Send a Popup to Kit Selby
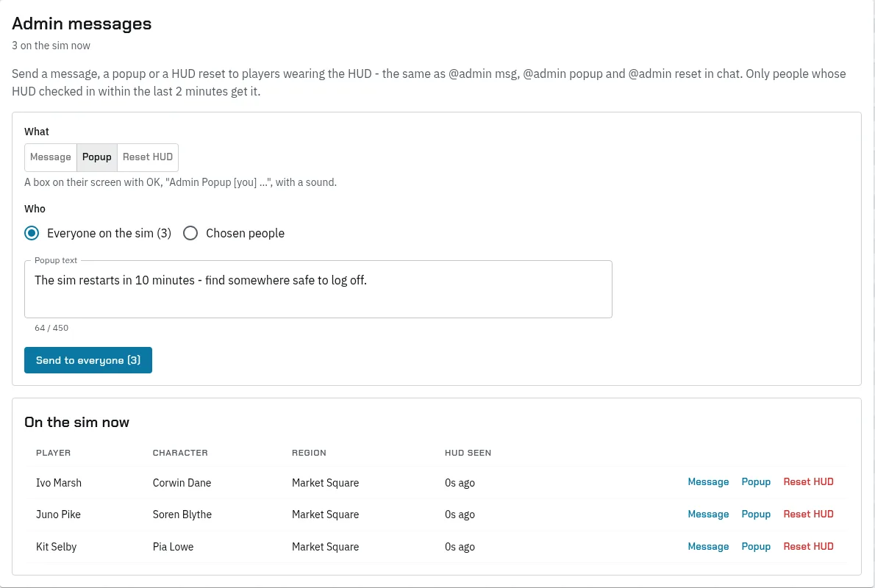875x588 pixels. 756,547
